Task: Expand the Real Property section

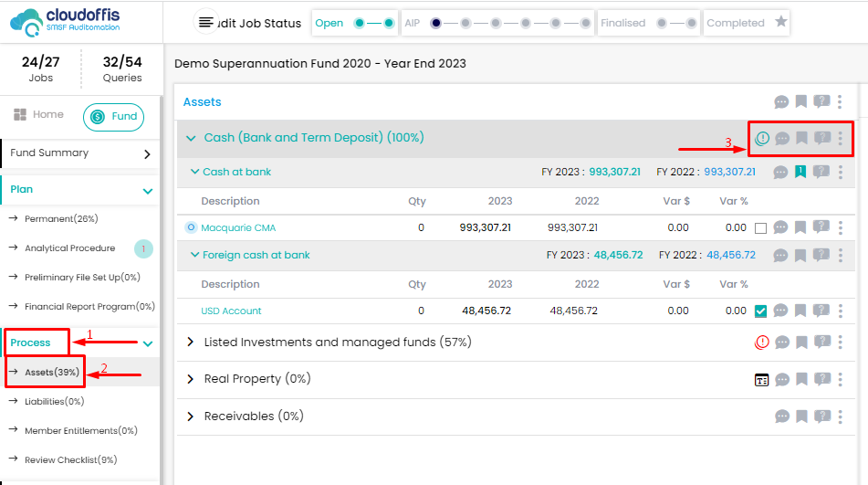Action: coord(191,379)
